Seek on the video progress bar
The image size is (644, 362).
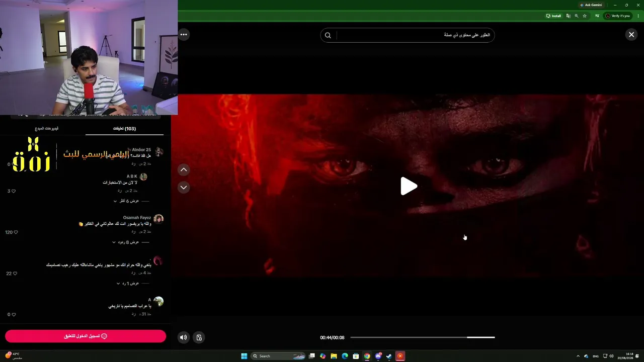[x=423, y=337]
